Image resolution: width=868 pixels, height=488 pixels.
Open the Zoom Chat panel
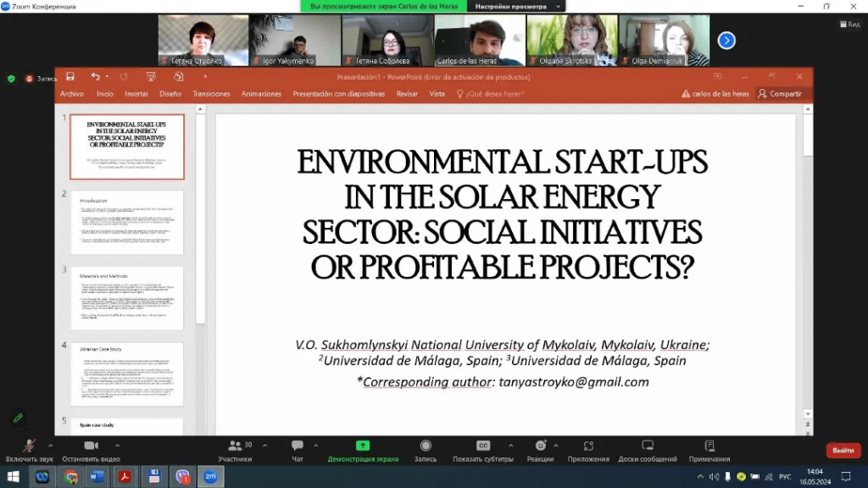pos(297,446)
